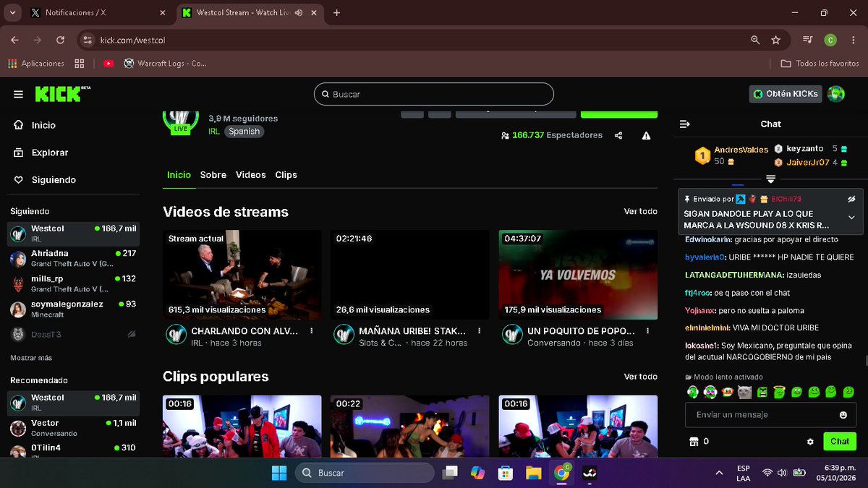Click Ver todo for Videos de streams

click(641, 212)
